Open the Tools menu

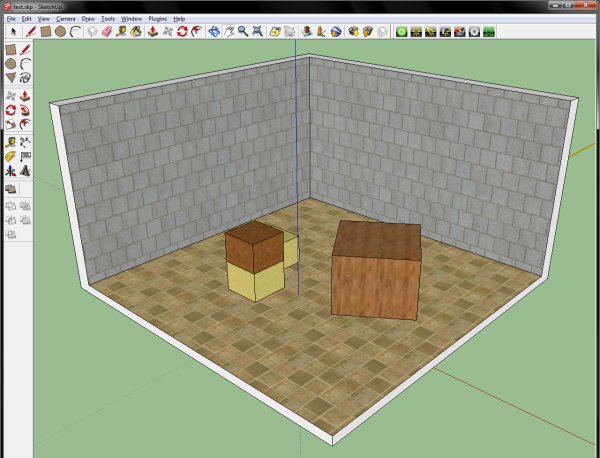tap(108, 19)
